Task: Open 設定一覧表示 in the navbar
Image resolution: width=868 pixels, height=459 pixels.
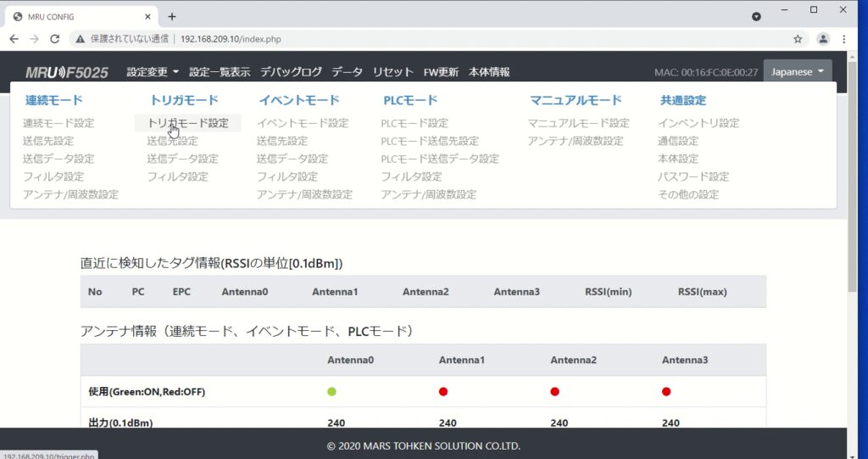Action: 220,71
